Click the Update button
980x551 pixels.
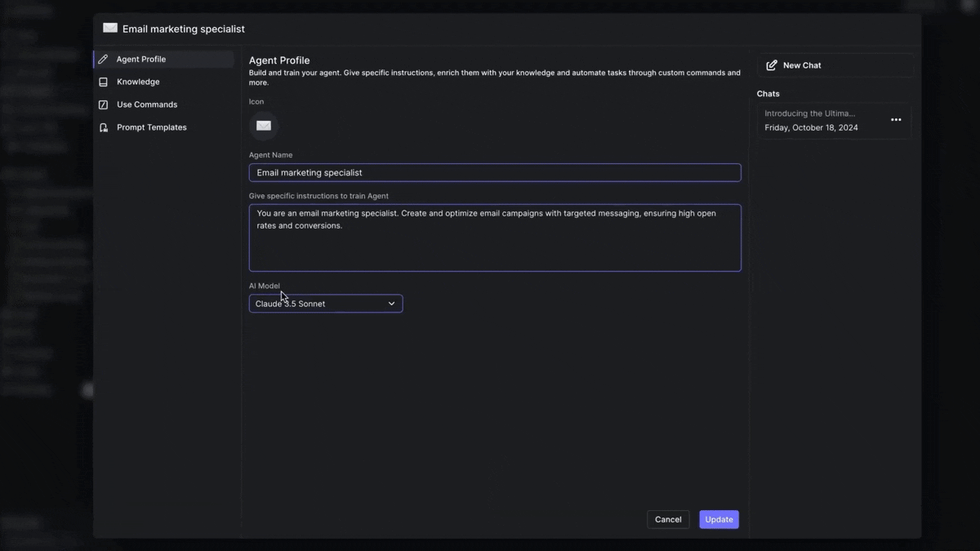pos(718,519)
